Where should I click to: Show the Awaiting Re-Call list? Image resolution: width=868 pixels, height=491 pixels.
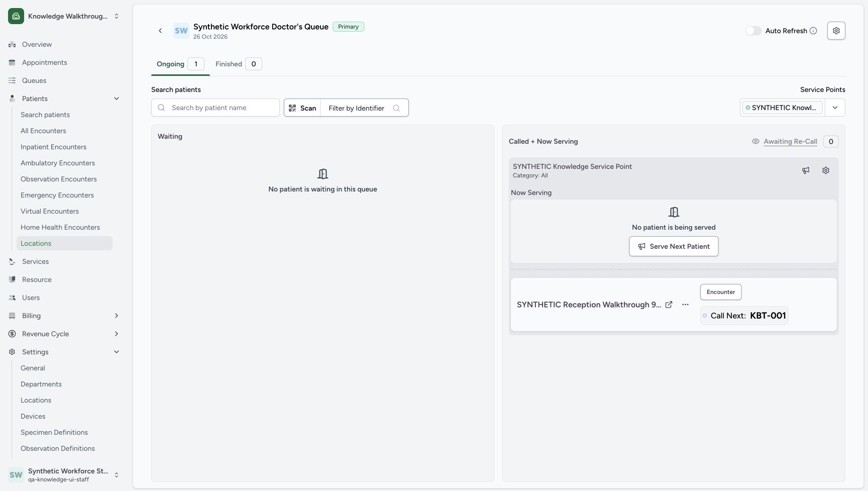pyautogui.click(x=790, y=142)
